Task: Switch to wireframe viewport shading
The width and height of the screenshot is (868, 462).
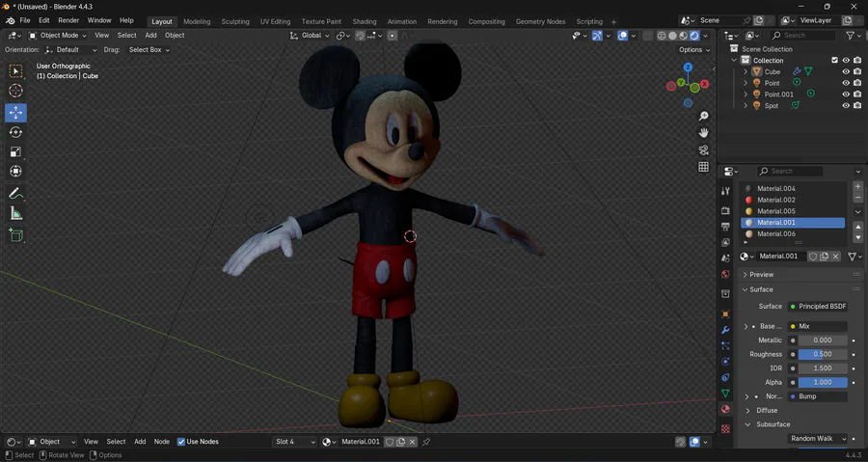Action: click(662, 36)
